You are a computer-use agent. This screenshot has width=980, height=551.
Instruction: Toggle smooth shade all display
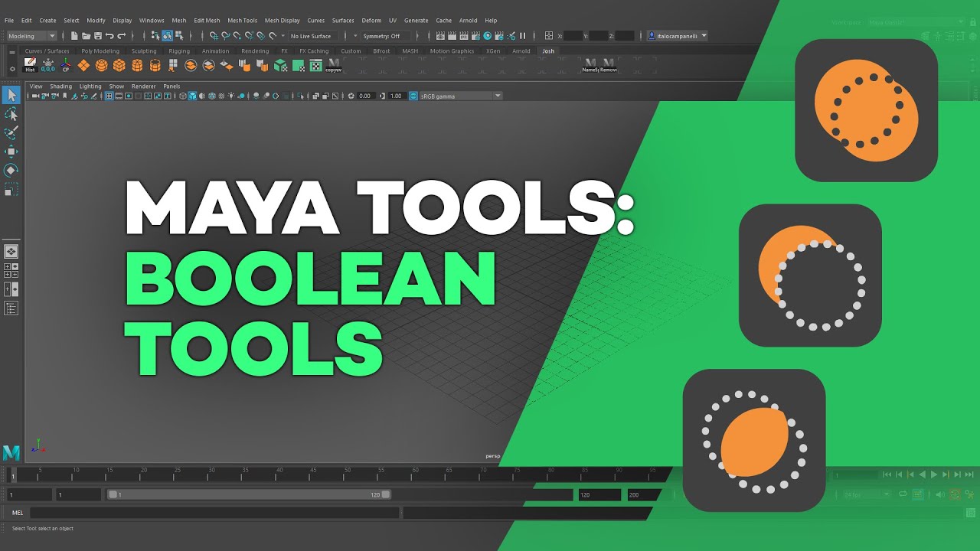point(192,96)
